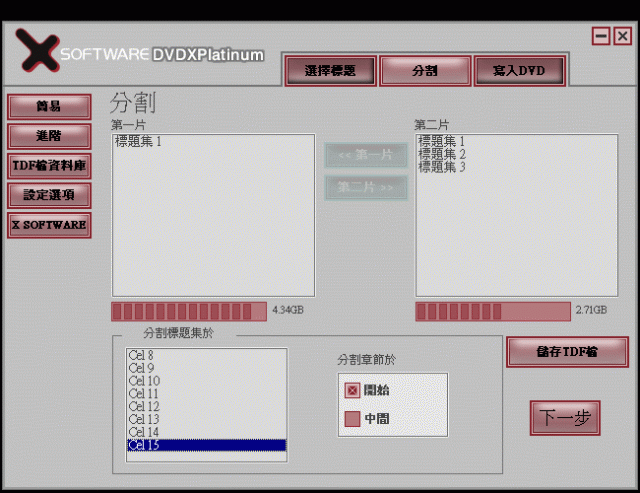Open the TDF檔資料庫 section

pyautogui.click(x=49, y=166)
